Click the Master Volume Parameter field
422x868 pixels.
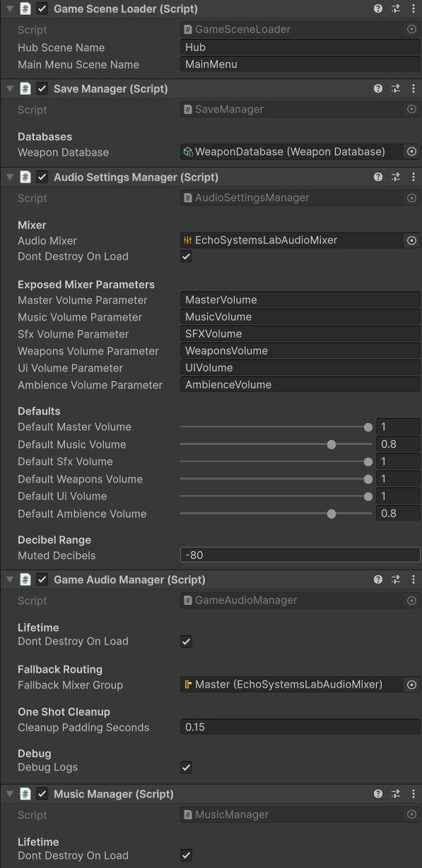click(x=300, y=300)
